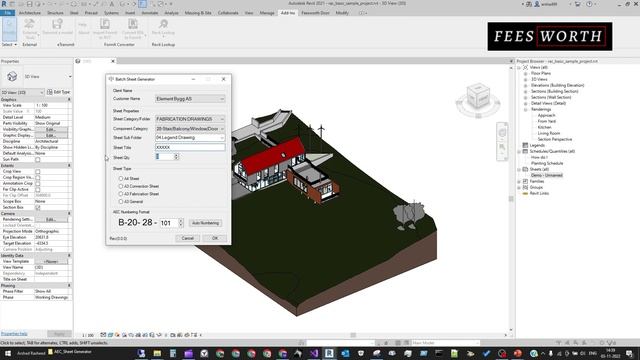Click the 3D view type house icon in Properties
The image size is (640, 360).
(x=12, y=76)
